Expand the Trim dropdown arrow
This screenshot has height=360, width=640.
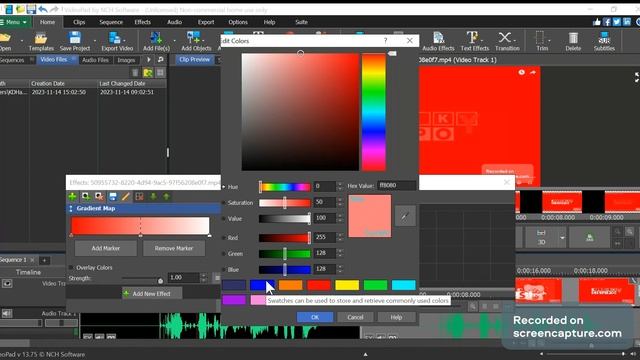[x=549, y=40]
